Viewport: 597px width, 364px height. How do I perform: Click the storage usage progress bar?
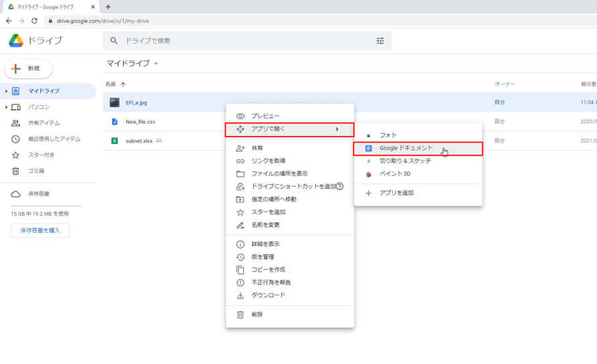46,206
